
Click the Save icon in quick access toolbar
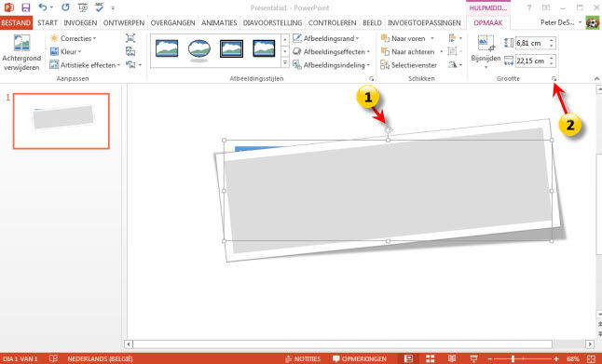click(x=25, y=7)
